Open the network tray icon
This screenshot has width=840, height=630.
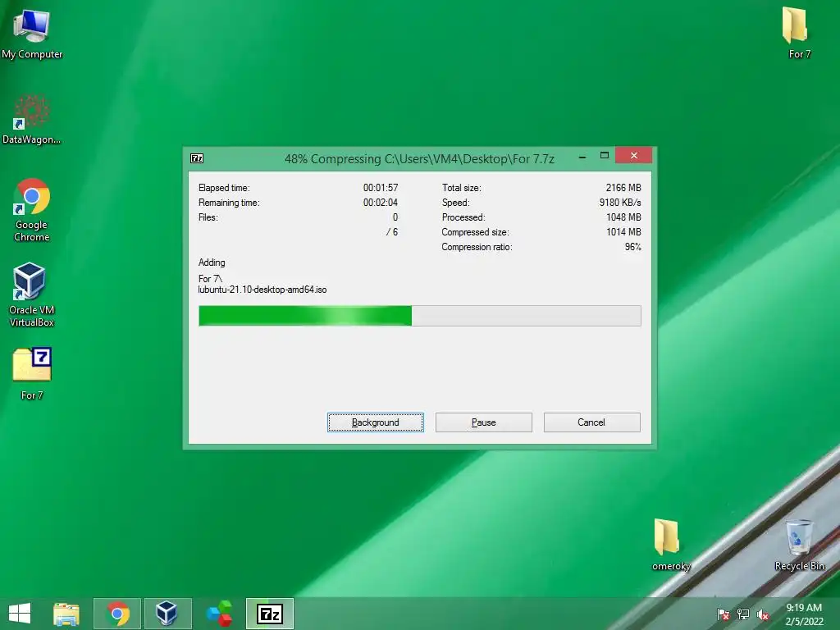(743, 614)
